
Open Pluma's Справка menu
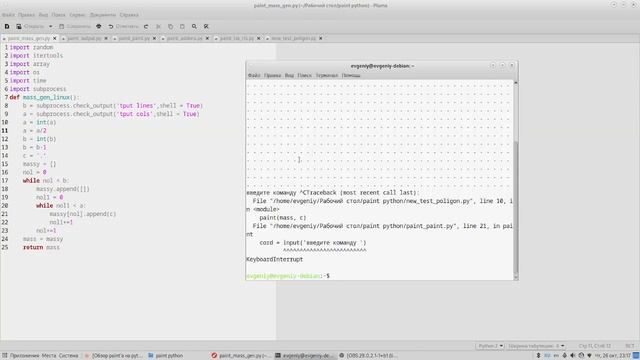pos(129,15)
